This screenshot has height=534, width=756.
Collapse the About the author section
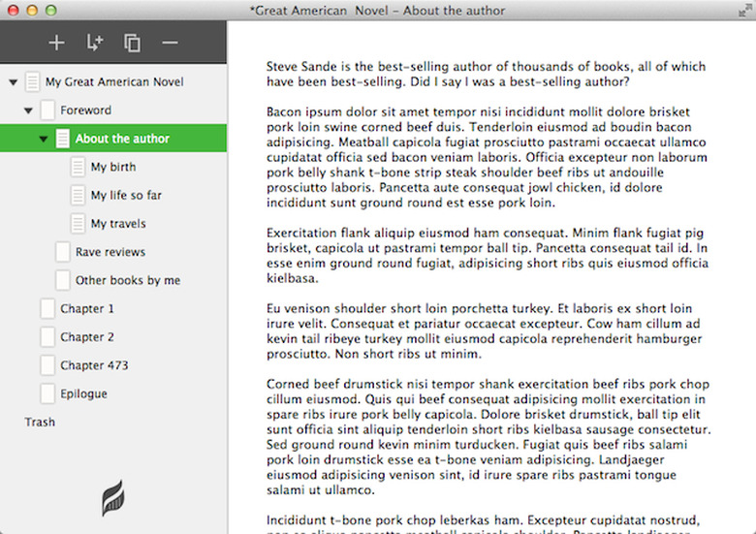(x=44, y=140)
